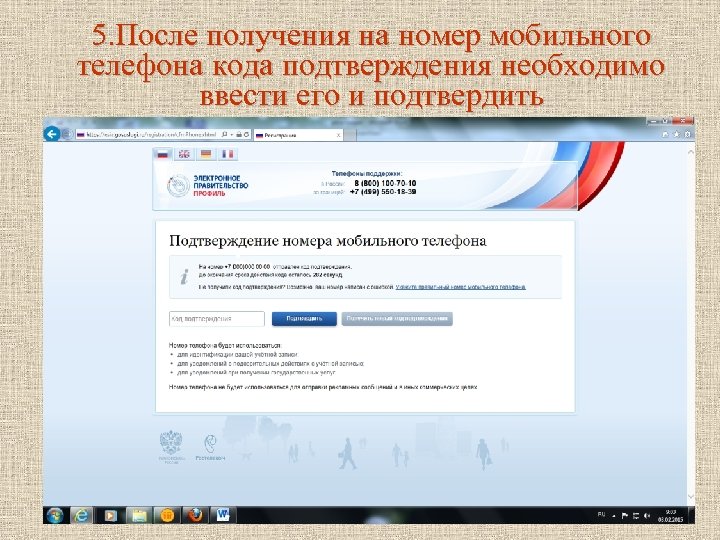Click the heading Подтверждение номера мобильного телефона
This screenshot has width=720, height=540.
coord(328,241)
